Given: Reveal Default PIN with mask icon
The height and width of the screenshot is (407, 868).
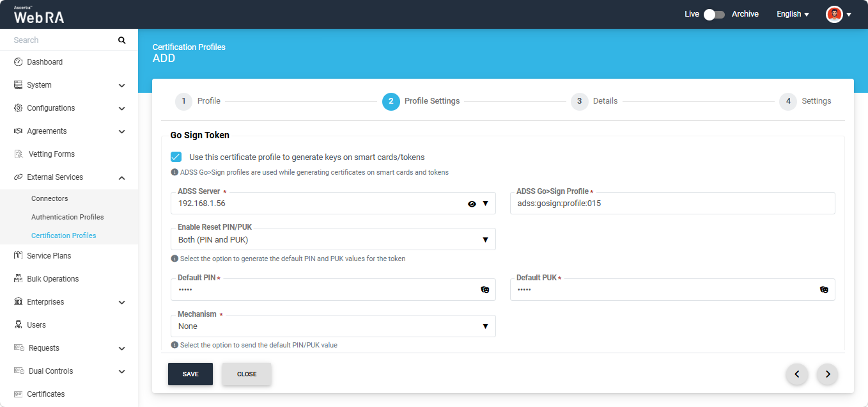Looking at the screenshot, I should 485,290.
